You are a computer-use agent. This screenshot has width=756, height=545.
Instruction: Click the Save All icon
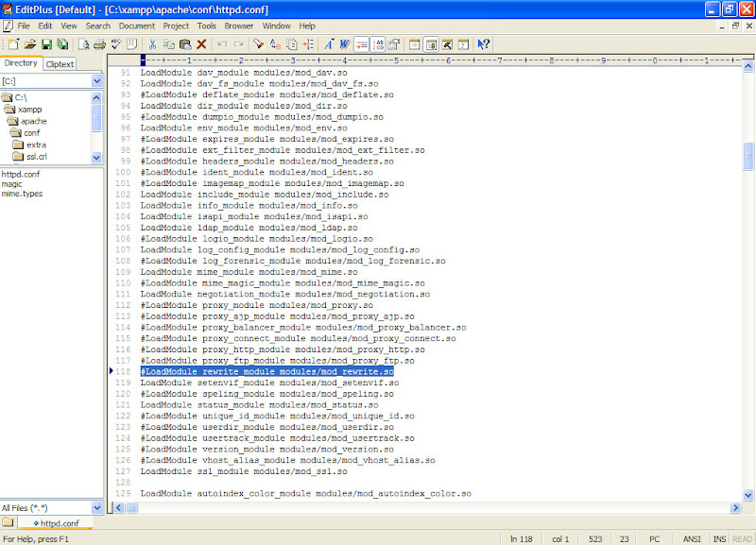pyautogui.click(x=62, y=44)
